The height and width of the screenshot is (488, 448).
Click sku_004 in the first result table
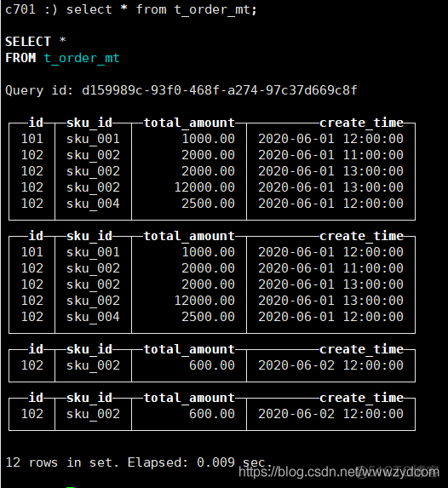93,204
